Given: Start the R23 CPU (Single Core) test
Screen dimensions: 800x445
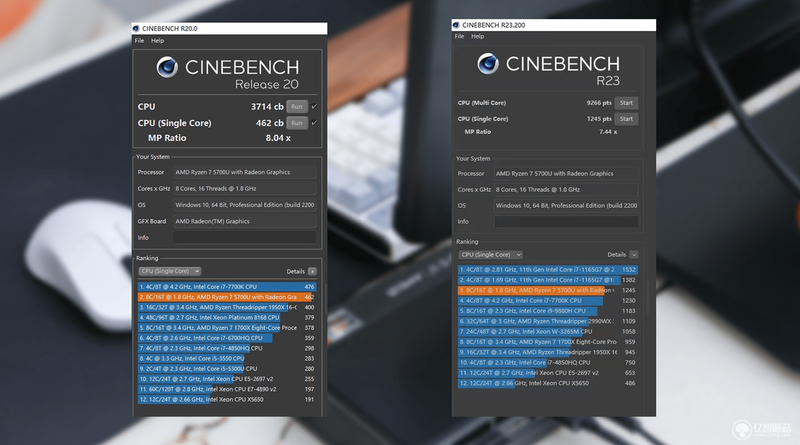Looking at the screenshot, I should 626,119.
